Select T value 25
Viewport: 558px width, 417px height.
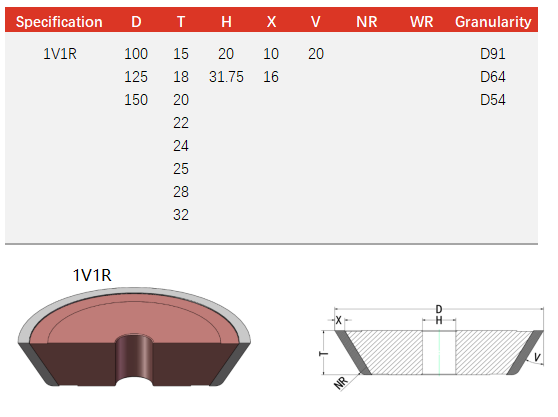pos(181,169)
